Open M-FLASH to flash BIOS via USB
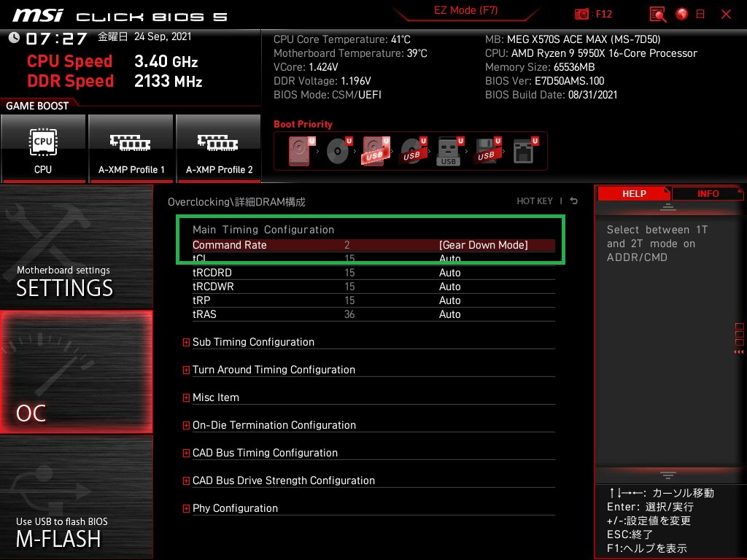747x560 pixels. [76, 497]
